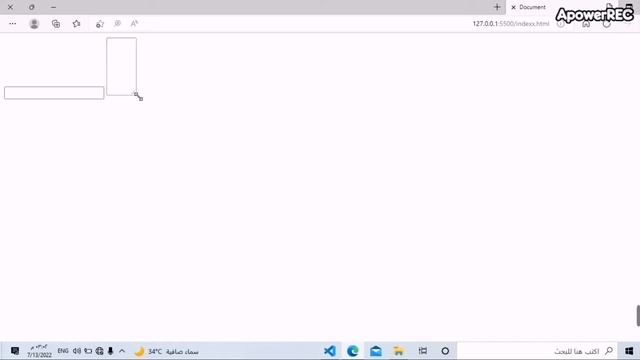Click the taskbar search box
Image resolution: width=640 pixels, height=360 pixels.
pyautogui.click(x=537, y=351)
